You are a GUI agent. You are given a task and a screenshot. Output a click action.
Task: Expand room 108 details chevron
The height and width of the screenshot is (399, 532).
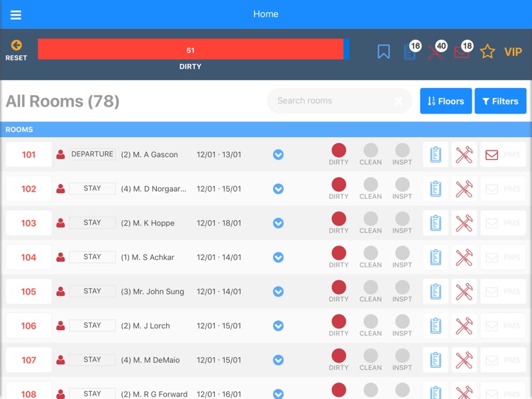[x=278, y=394]
